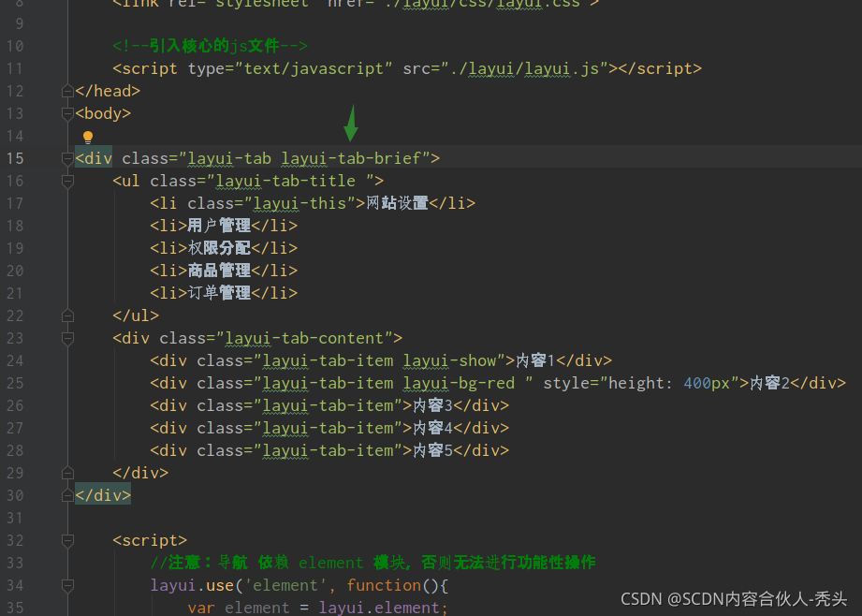Click the </head> closing tag
The width and height of the screenshot is (862, 616).
coord(108,91)
